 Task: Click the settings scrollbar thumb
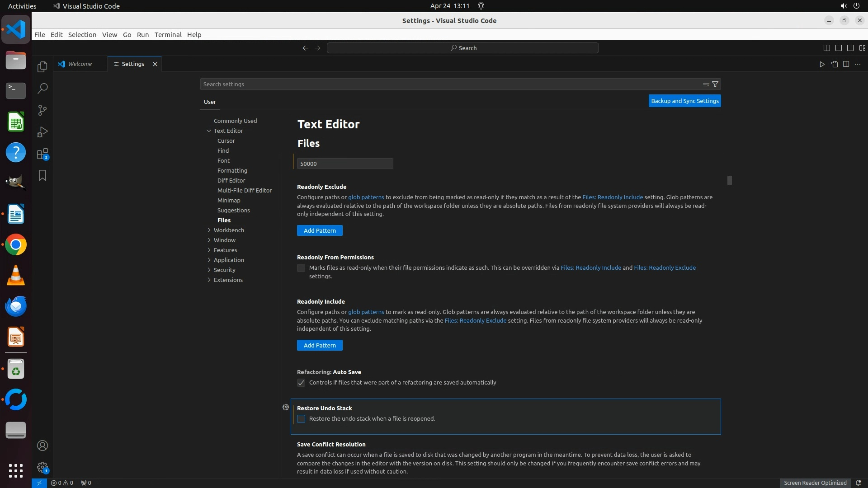click(729, 180)
